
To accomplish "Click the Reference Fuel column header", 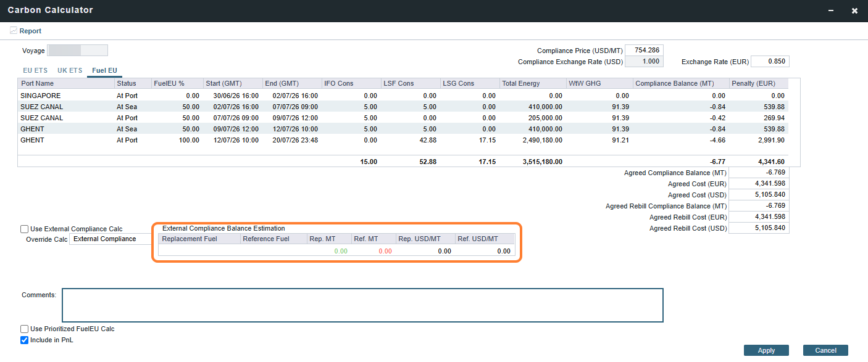I will [x=273, y=239].
